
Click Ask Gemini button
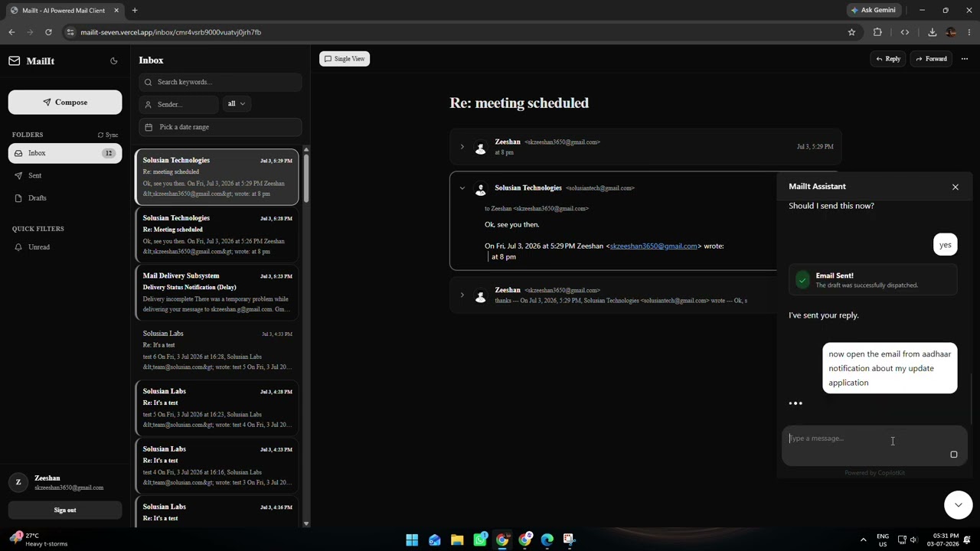click(873, 10)
